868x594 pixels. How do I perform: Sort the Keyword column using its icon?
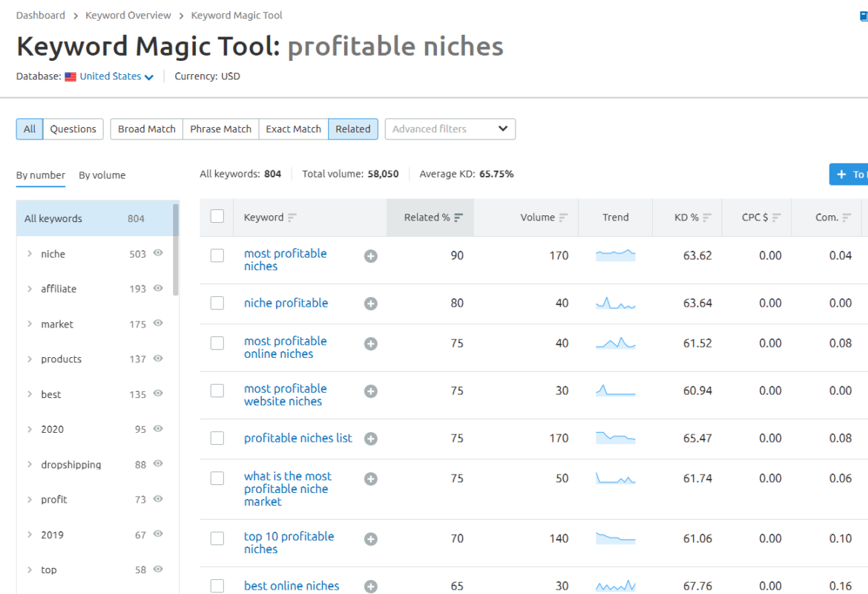pos(292,218)
